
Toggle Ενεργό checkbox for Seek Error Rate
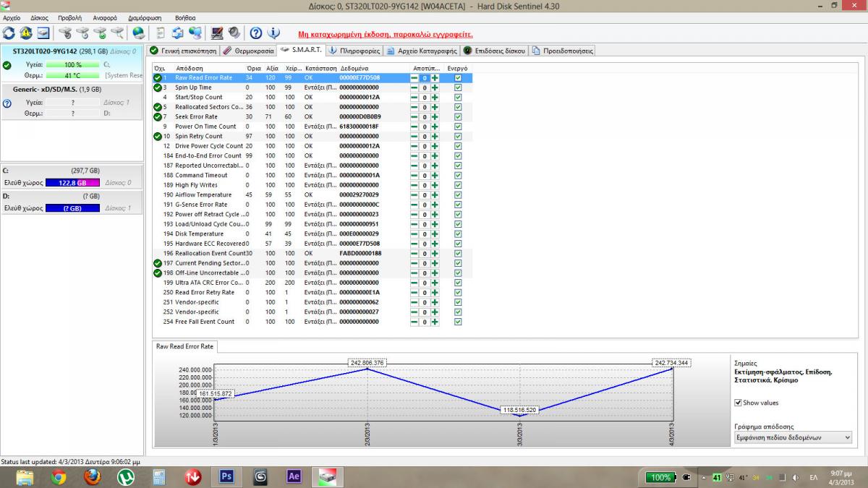pos(458,116)
